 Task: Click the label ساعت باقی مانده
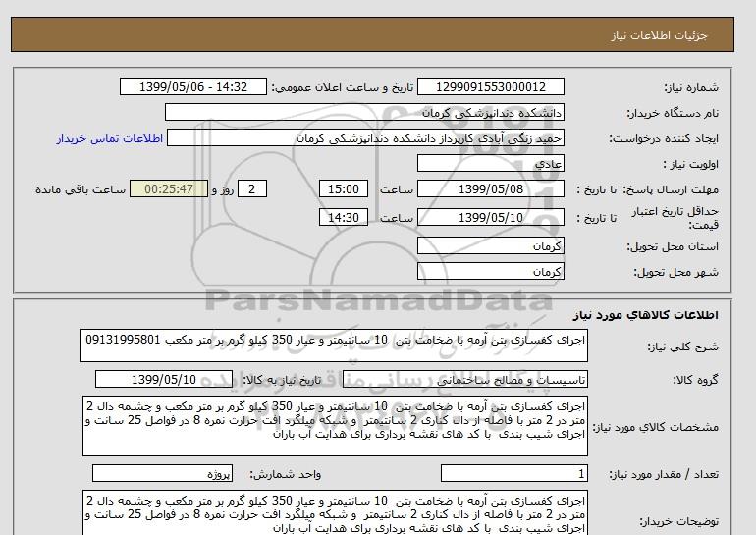81,189
